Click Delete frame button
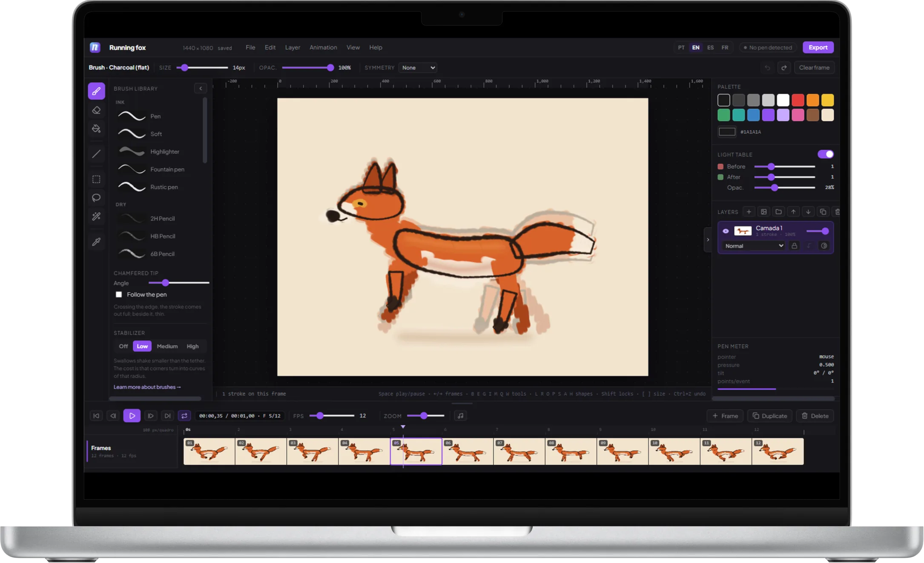 [x=815, y=416]
